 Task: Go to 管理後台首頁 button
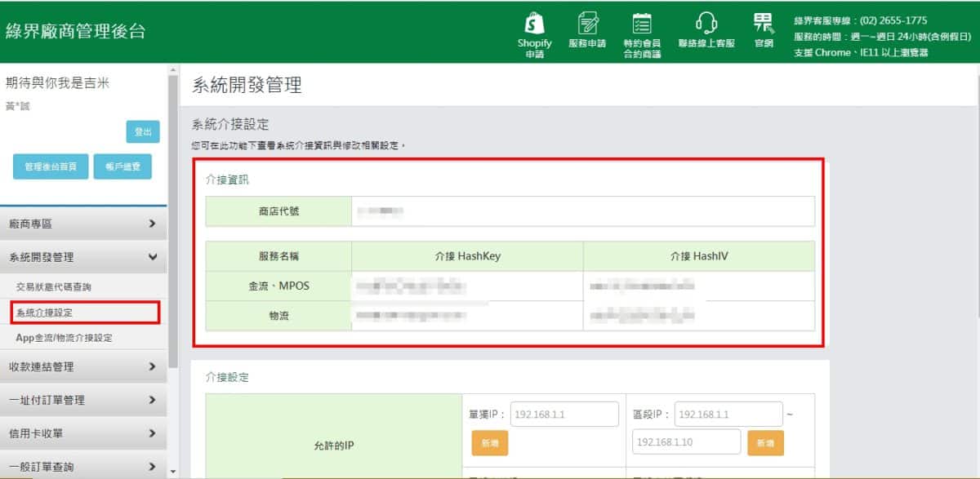(x=51, y=166)
